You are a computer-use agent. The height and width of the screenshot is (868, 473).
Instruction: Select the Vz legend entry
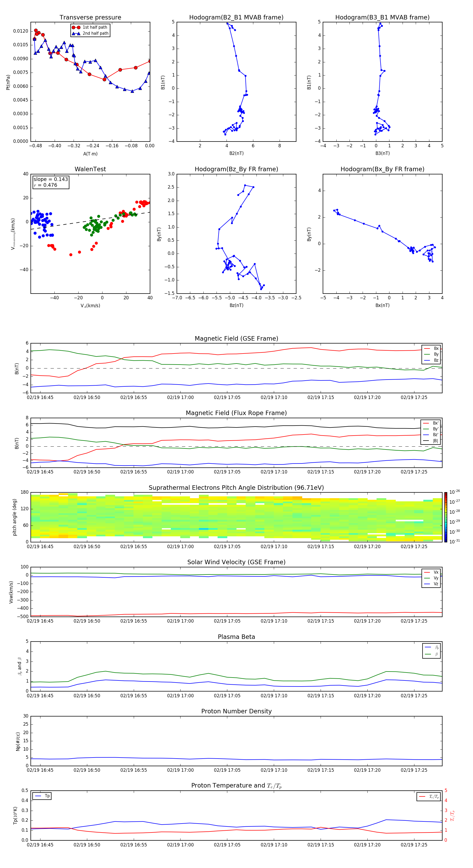(x=431, y=584)
